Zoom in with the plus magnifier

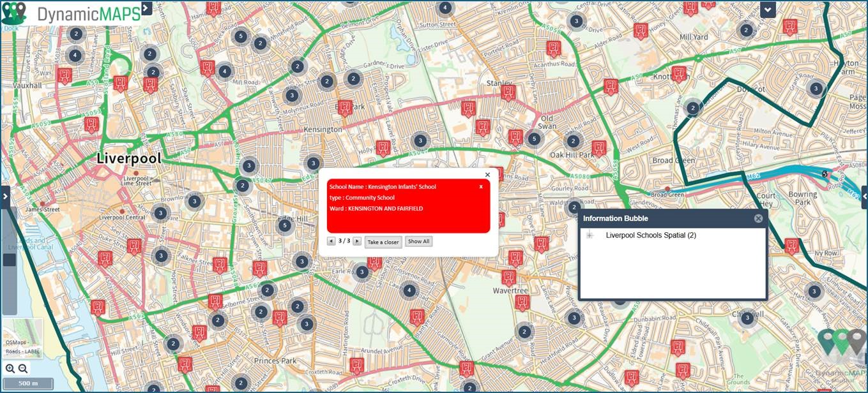[x=10, y=369]
